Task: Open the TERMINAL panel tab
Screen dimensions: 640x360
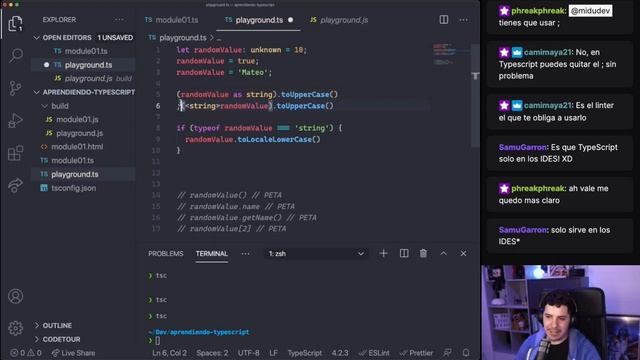Action: (211, 253)
